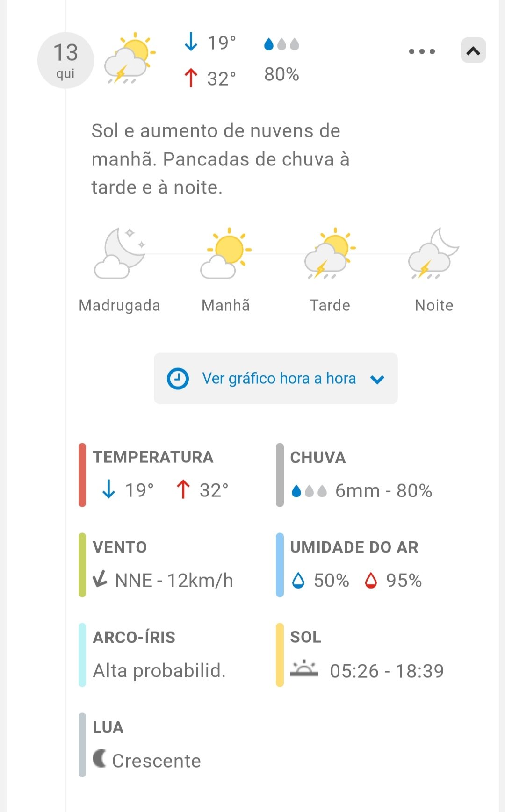Collapse the day 13 forecast card
Viewport: 505px width, 812px height.
473,50
